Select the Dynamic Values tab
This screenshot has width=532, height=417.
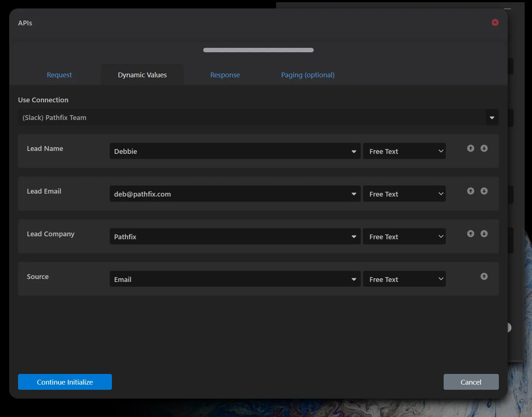click(142, 75)
